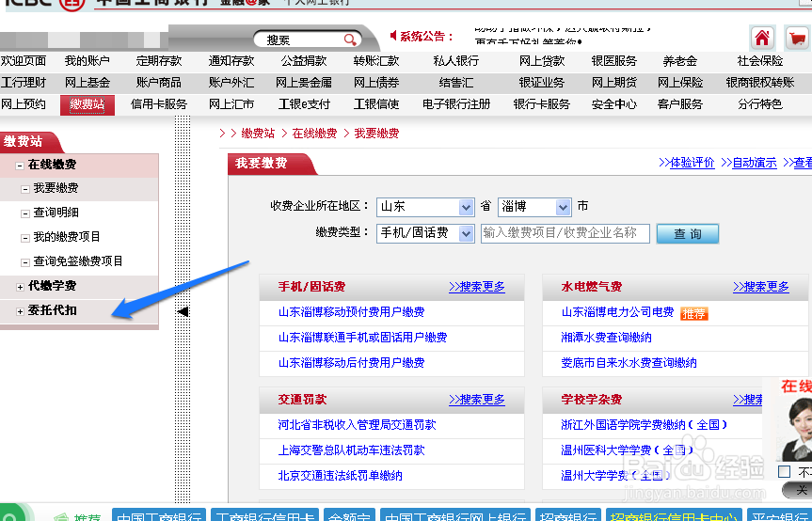Viewport: 812px width, 521px height.
Task: Click the system announcement speaker icon
Action: (393, 35)
